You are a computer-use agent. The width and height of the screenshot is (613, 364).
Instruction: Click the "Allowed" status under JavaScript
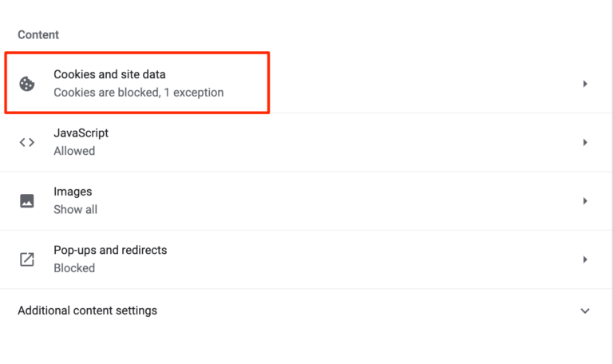[x=74, y=151]
